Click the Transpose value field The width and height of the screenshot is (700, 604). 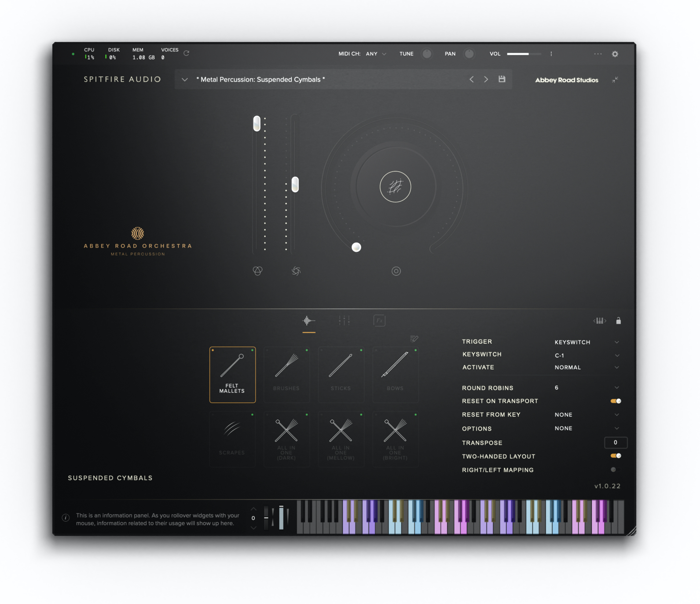pos(615,442)
